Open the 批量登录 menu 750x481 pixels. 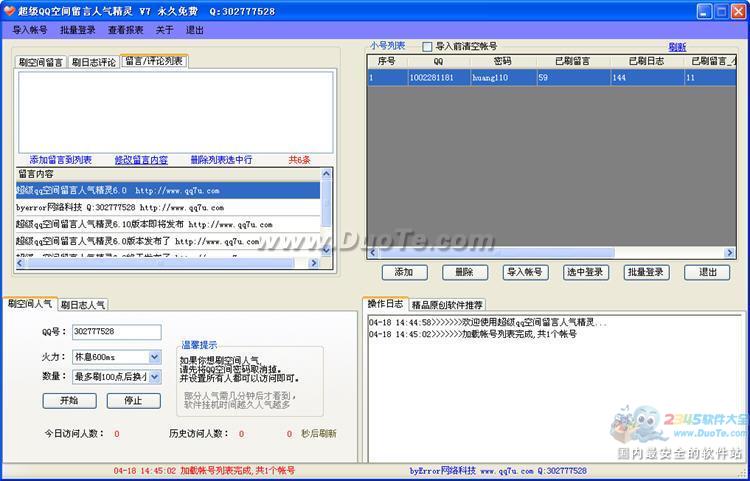(78, 30)
